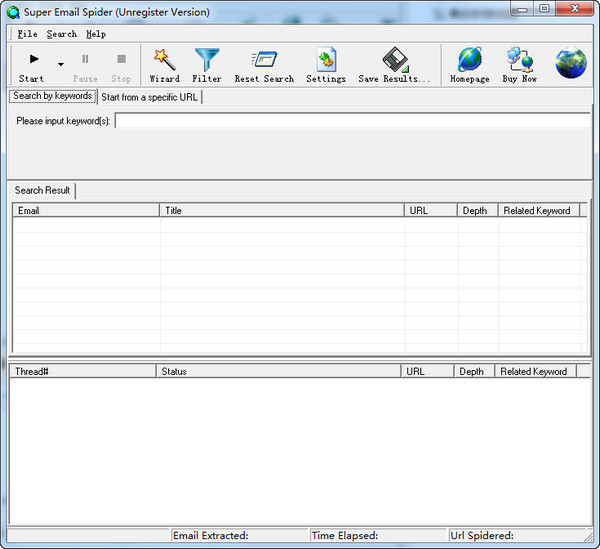
Task: Click Save Results floppy disk icon
Action: (394, 61)
